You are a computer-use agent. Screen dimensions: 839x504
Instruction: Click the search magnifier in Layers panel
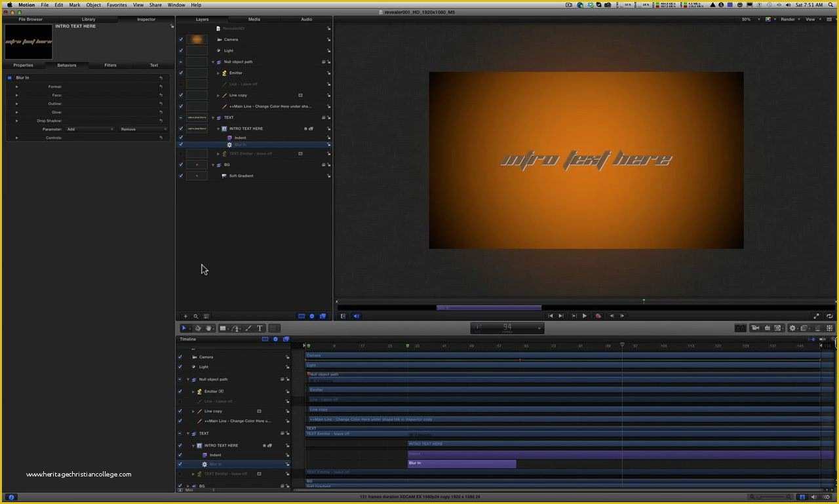click(195, 316)
